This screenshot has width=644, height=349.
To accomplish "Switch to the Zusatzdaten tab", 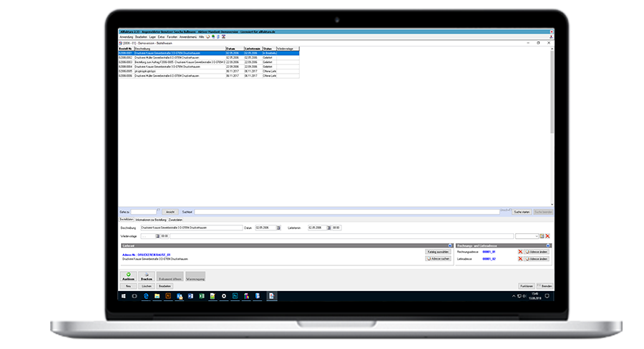I will (175, 220).
